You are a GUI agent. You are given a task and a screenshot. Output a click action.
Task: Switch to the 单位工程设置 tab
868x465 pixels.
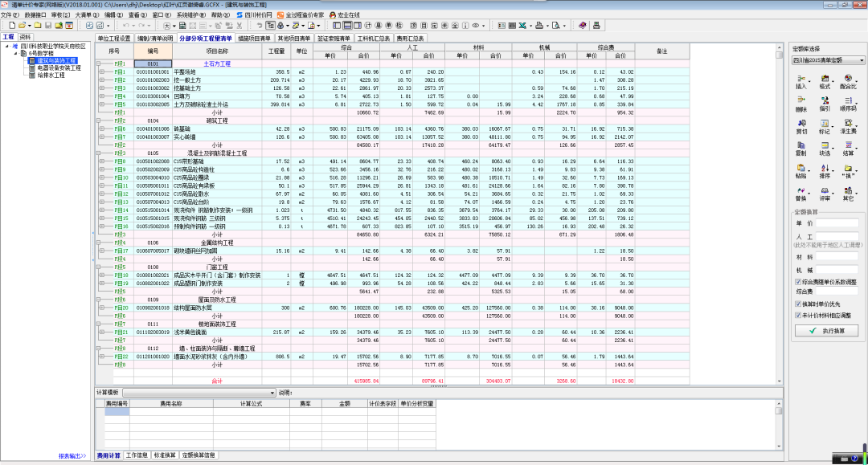[x=114, y=39]
